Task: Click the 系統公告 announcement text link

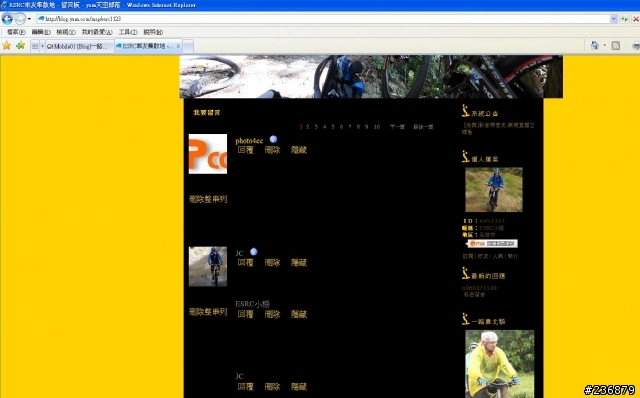Action: tap(498, 129)
